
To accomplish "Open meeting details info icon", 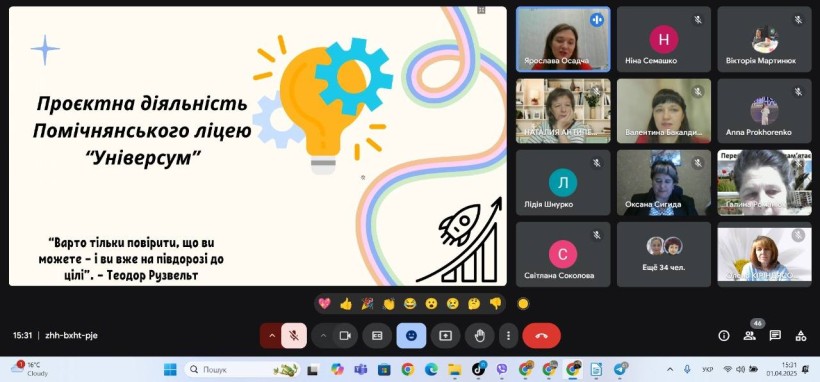I will tap(724, 336).
